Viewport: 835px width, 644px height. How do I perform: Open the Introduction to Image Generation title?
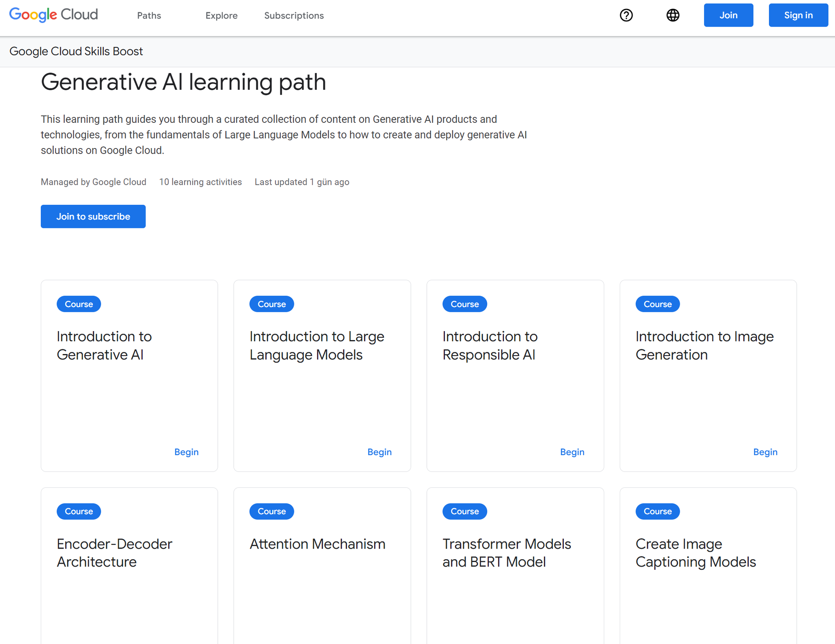(705, 345)
